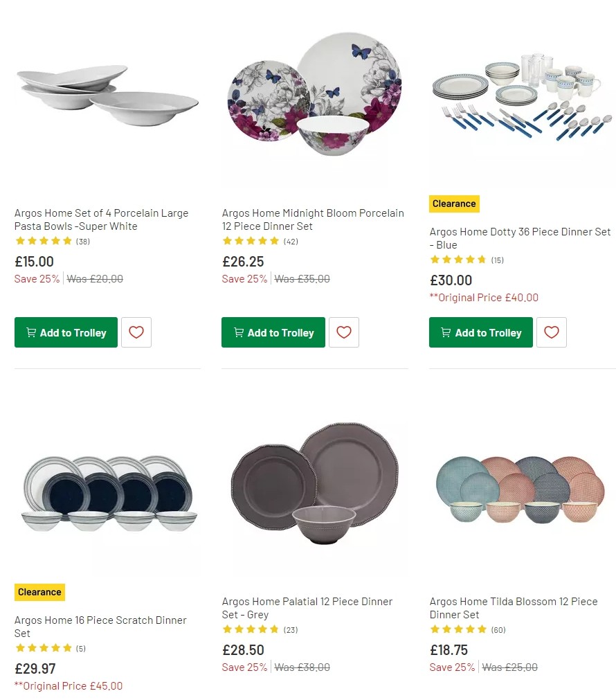Click the trolley icon on Pasta Bowls button
Image resolution: width=616 pixels, height=700 pixels.
click(x=31, y=332)
